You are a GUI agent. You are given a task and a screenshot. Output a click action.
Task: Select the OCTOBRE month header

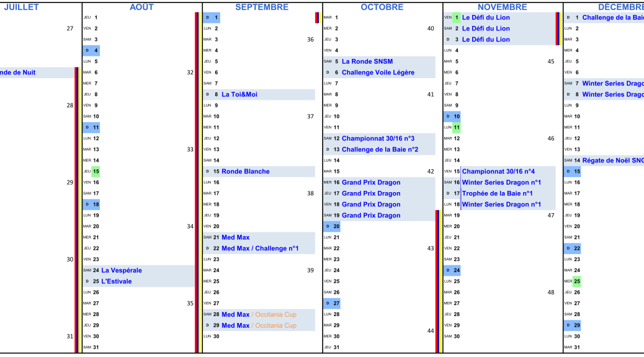[x=382, y=7]
